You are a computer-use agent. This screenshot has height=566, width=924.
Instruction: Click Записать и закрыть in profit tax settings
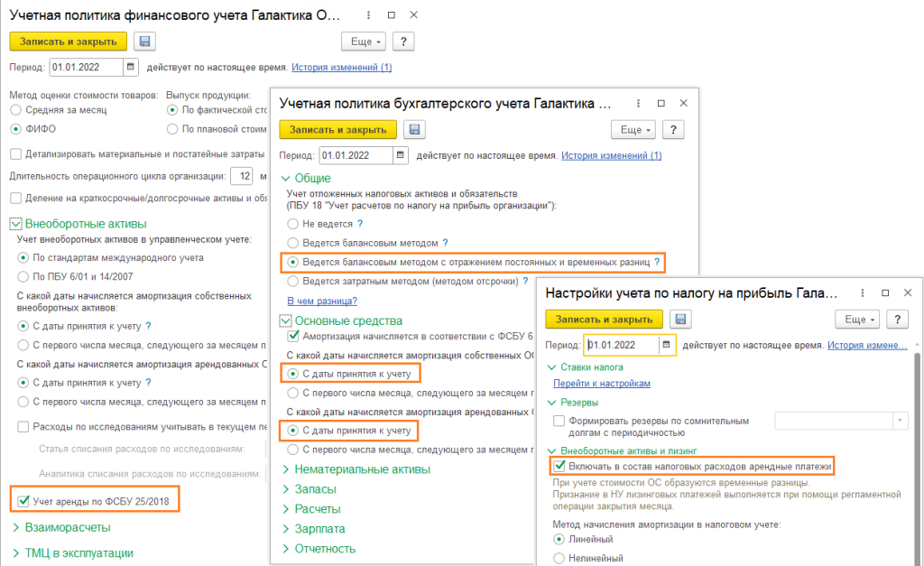click(605, 320)
